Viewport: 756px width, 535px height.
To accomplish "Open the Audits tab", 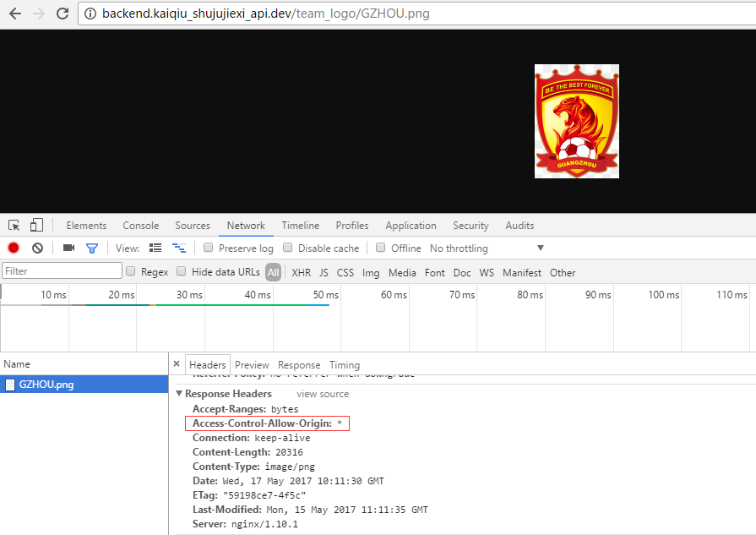I will [x=519, y=226].
